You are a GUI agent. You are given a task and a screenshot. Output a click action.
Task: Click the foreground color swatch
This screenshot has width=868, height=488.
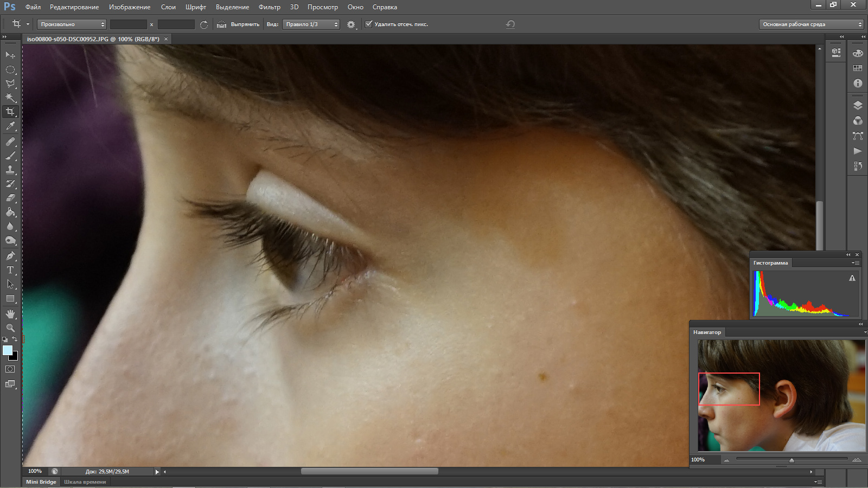[7, 350]
